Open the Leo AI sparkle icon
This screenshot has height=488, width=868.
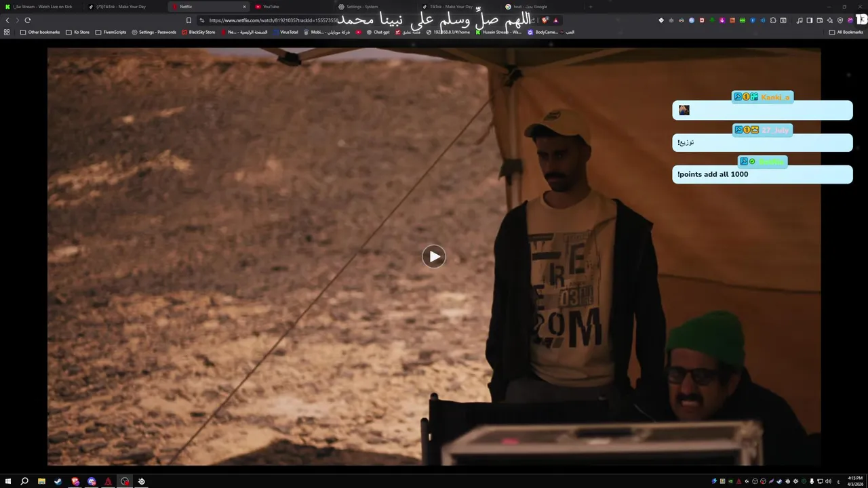(x=829, y=20)
